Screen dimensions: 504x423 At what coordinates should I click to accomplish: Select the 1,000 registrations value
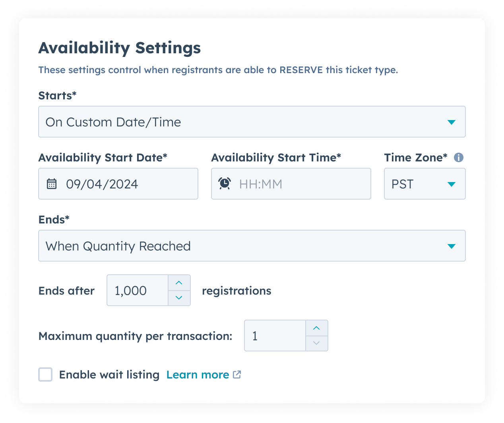[x=137, y=290]
